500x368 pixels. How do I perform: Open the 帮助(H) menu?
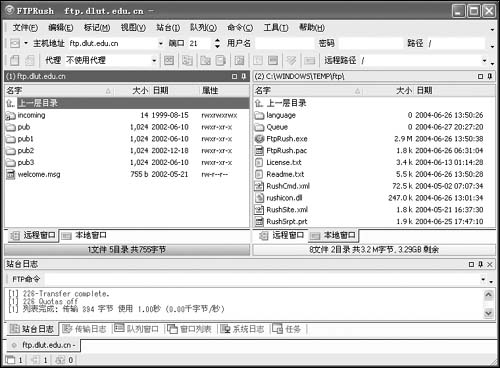[x=312, y=28]
